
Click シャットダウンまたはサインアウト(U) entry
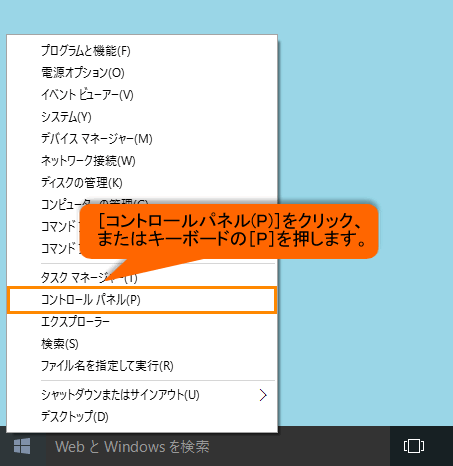142,395
